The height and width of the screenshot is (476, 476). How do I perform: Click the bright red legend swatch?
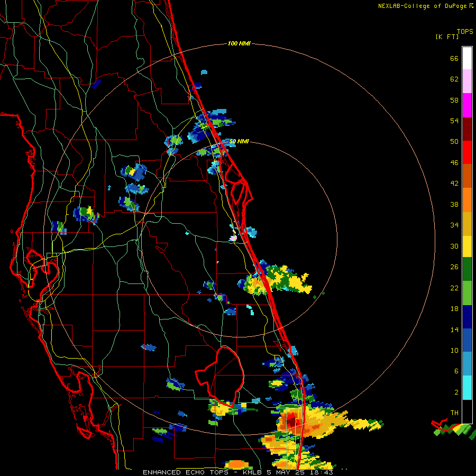(x=467, y=152)
